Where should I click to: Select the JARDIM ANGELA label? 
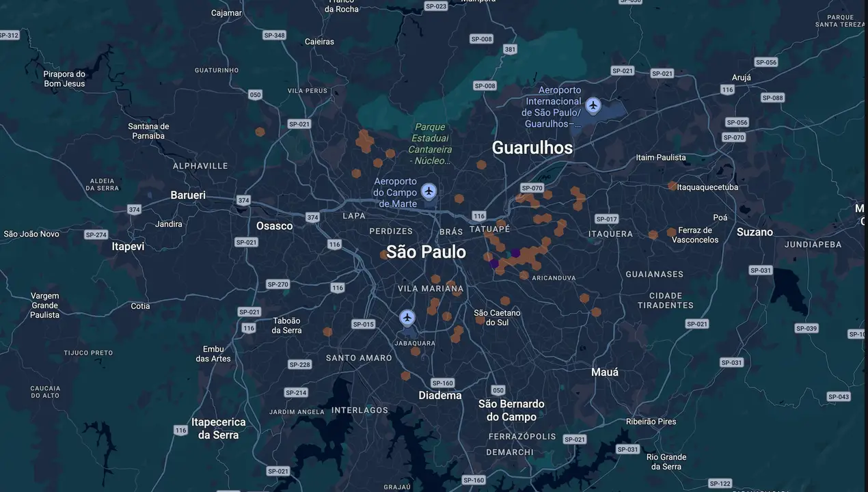point(297,412)
